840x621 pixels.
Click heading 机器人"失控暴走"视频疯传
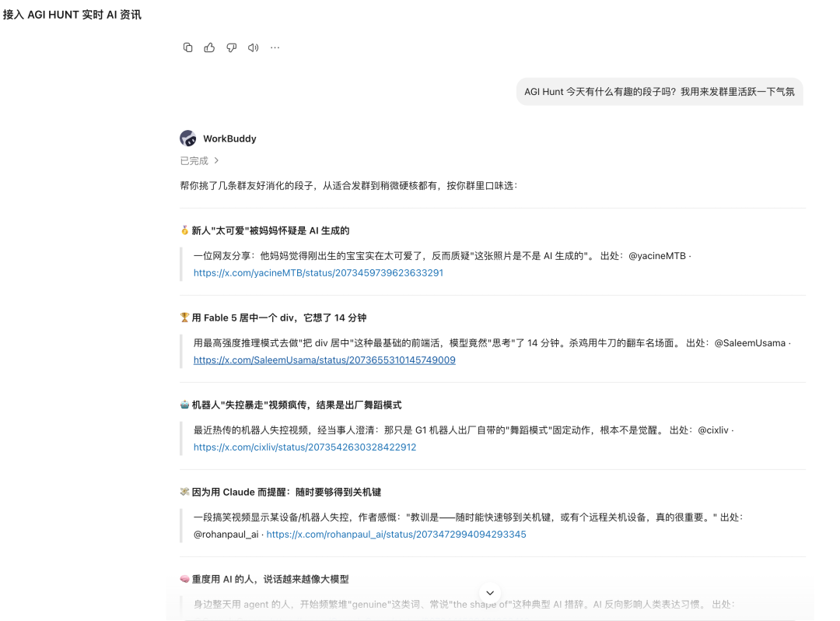pos(250,405)
